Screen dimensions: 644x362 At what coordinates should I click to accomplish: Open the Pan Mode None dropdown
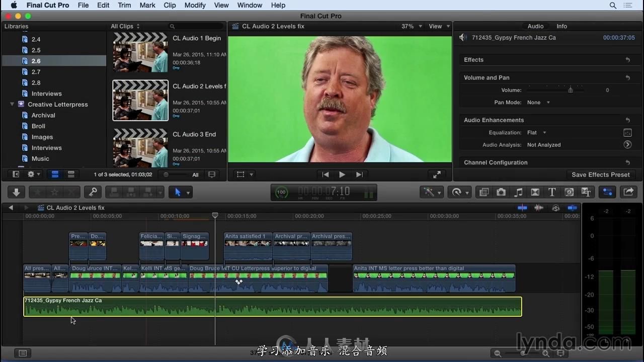point(539,103)
